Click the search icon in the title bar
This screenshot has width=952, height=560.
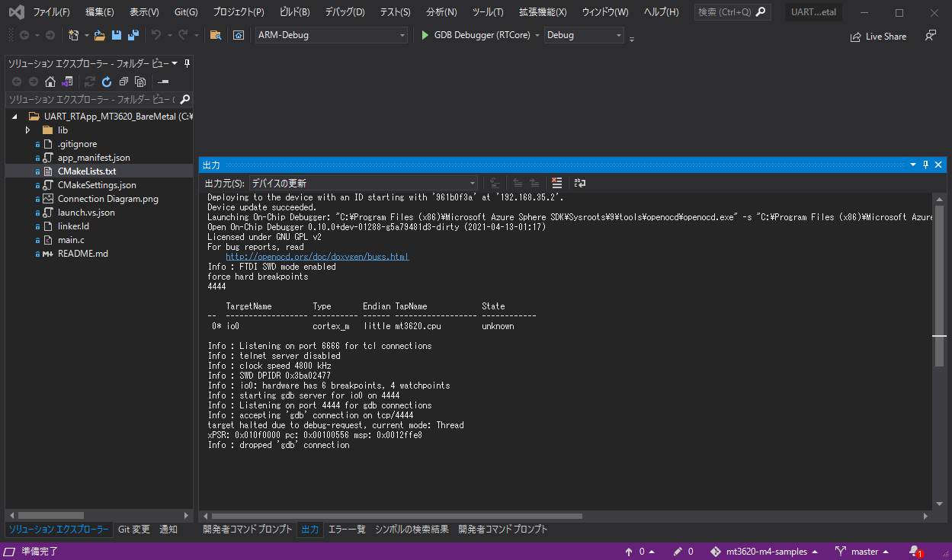[760, 11]
